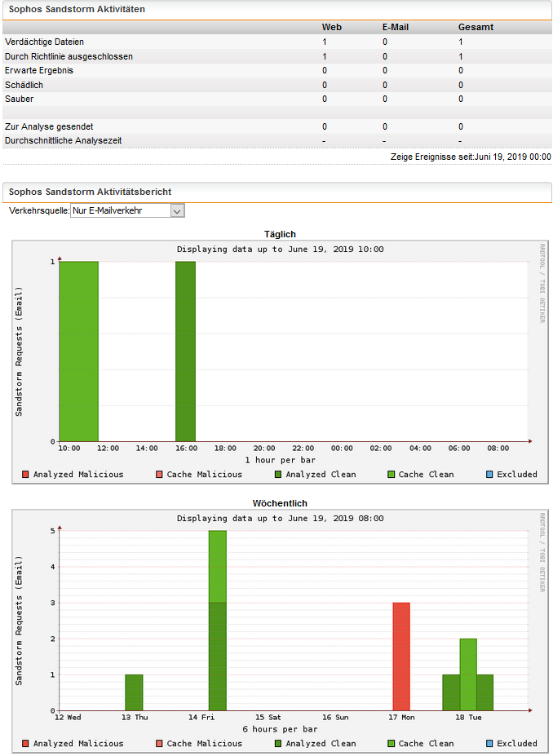The width and height of the screenshot is (553, 756).
Task: Click the 15 Sat axis label in weekly chart
Action: [x=268, y=718]
